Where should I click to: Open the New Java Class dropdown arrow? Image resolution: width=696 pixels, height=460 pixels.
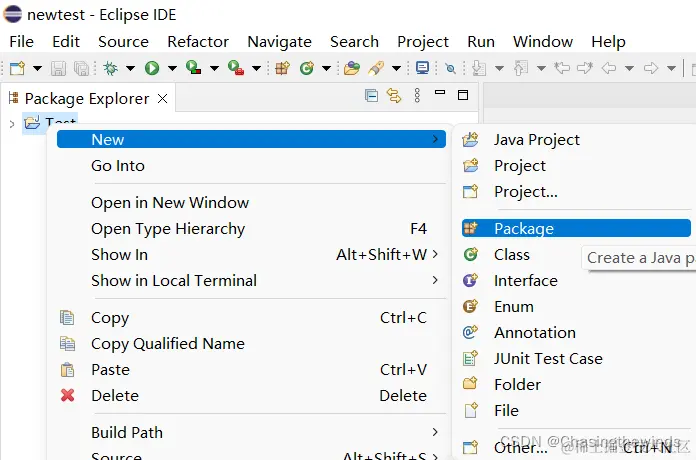tap(326, 68)
